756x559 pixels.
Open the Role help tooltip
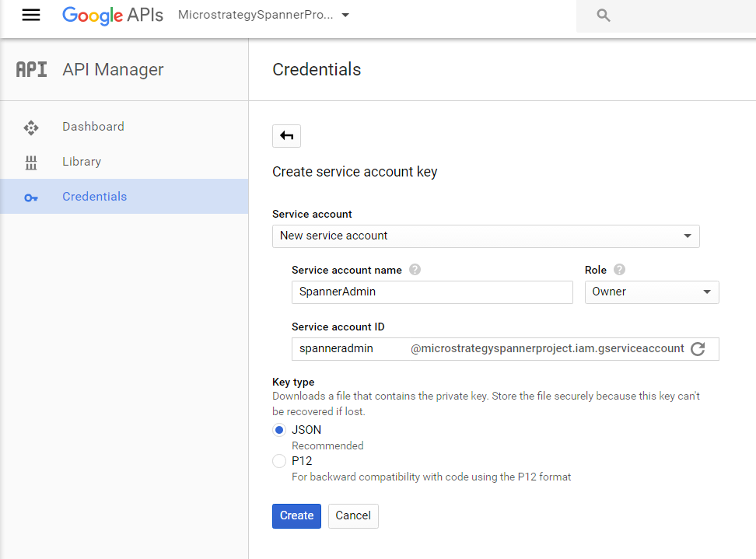tap(619, 270)
